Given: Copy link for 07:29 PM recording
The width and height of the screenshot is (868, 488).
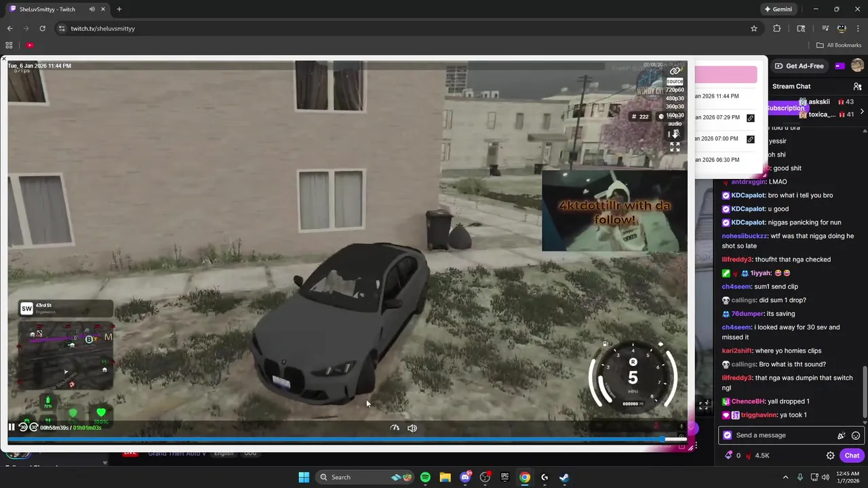Looking at the screenshot, I should [751, 118].
